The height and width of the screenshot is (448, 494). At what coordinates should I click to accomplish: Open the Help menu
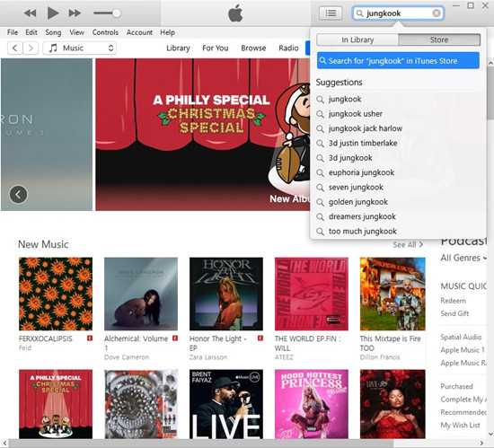point(167,32)
